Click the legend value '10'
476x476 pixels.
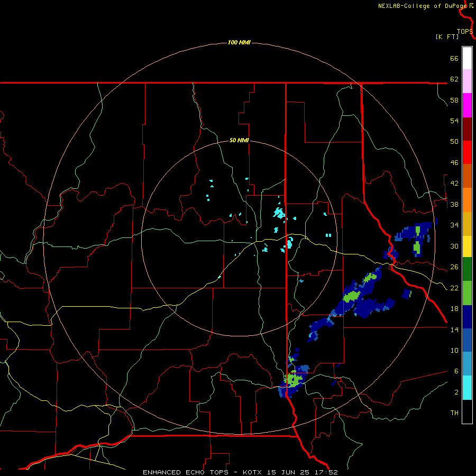(454, 350)
